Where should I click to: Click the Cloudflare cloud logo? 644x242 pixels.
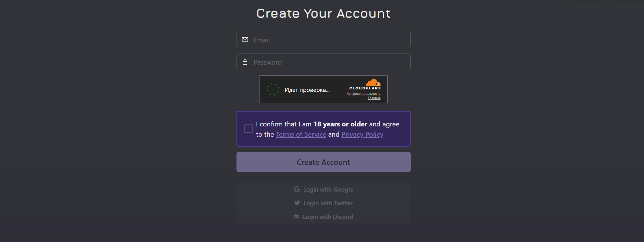tap(373, 83)
